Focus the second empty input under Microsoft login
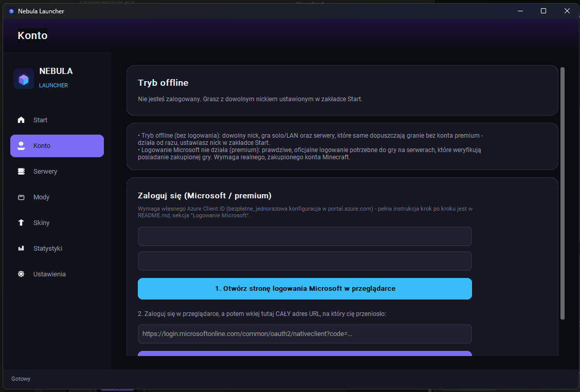This screenshot has height=392, width=580. pos(305,261)
